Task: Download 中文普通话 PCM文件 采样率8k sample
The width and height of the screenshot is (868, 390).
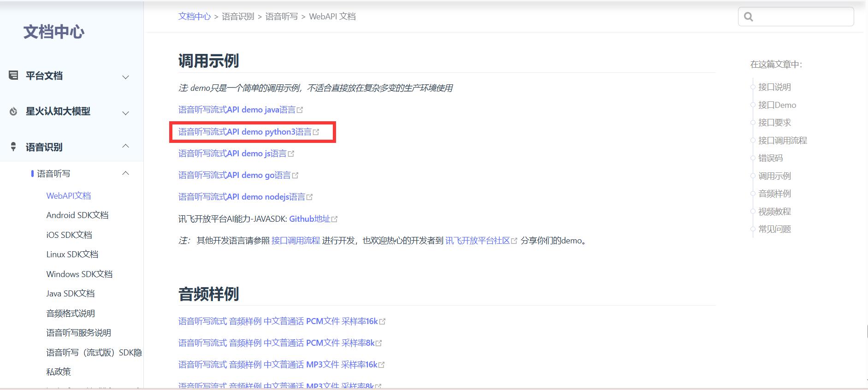Action: pos(277,343)
